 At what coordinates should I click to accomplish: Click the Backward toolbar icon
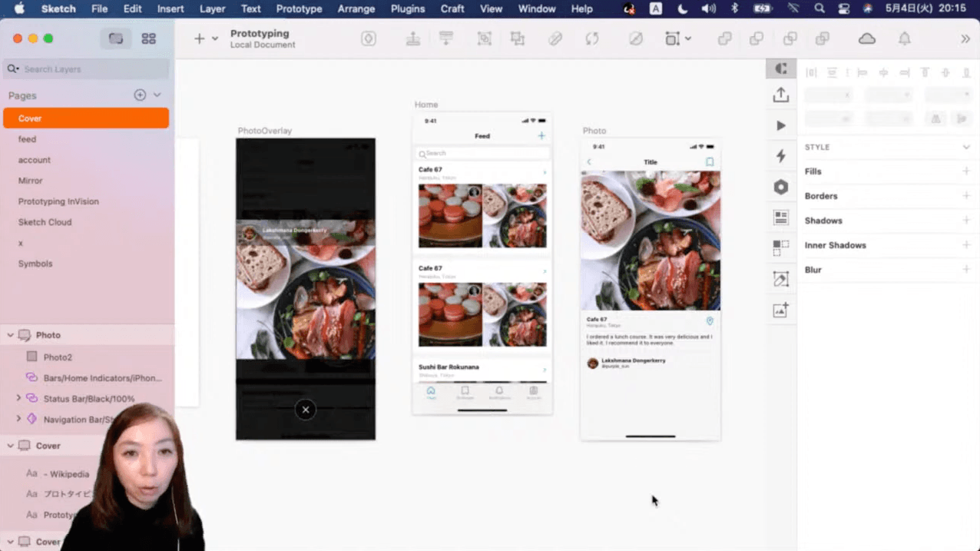(x=446, y=38)
